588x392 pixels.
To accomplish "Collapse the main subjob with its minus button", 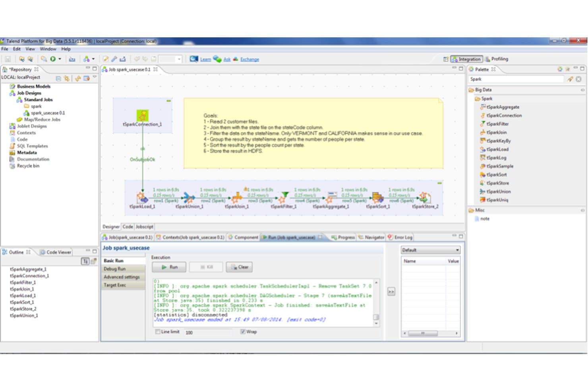I will (439, 183).
